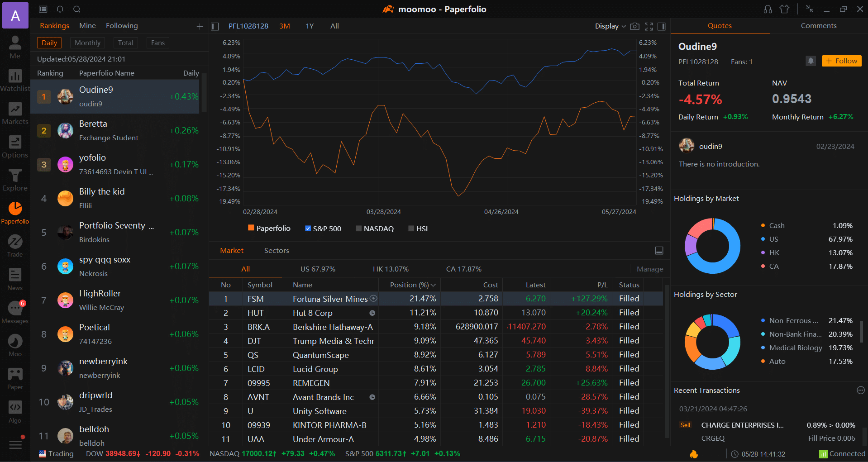
Task: Set chart range to 3M
Action: point(285,26)
